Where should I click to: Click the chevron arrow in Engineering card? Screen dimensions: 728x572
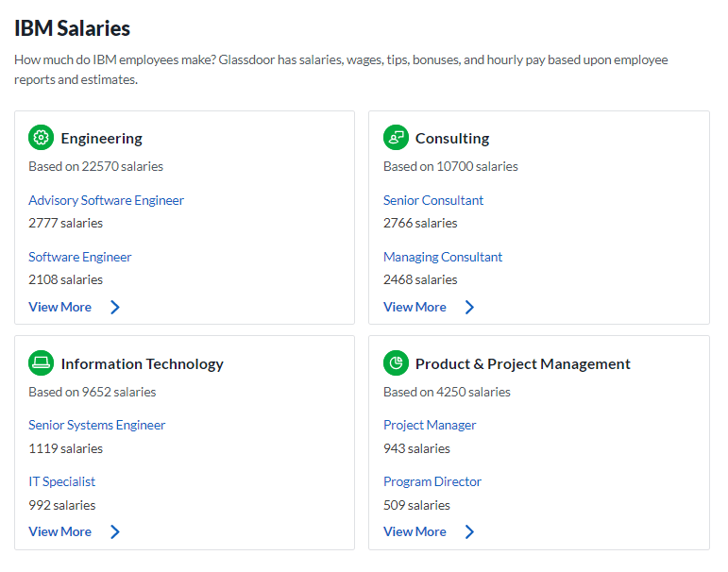[x=115, y=307]
